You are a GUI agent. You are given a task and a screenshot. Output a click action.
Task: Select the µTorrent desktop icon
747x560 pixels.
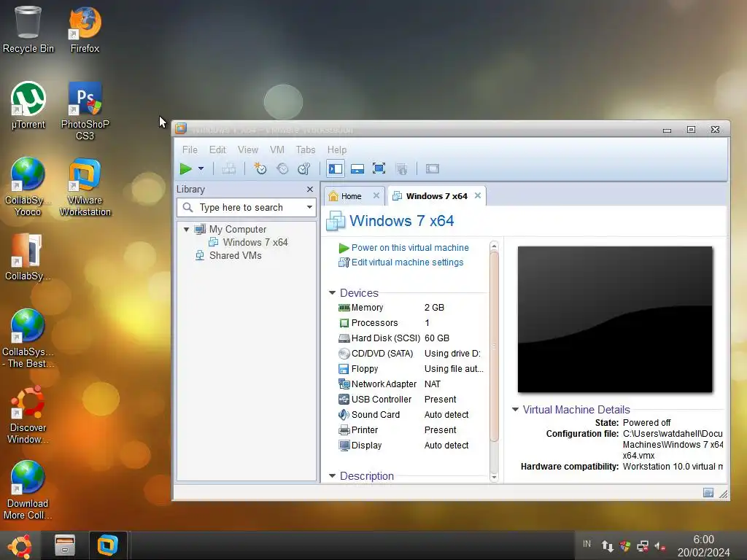coord(28,106)
